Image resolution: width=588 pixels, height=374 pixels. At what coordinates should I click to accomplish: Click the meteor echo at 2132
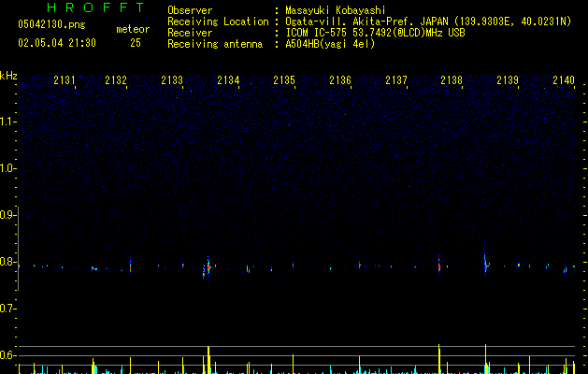[x=130, y=266]
